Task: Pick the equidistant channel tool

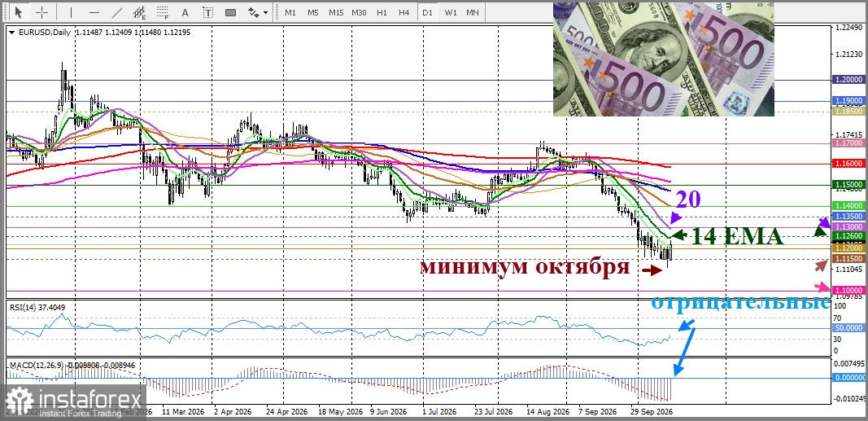Action: click(139, 11)
